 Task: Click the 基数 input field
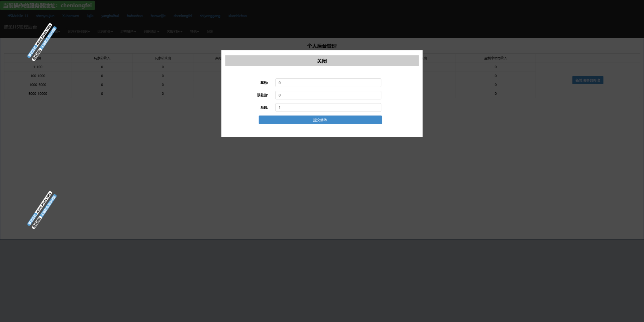(328, 83)
